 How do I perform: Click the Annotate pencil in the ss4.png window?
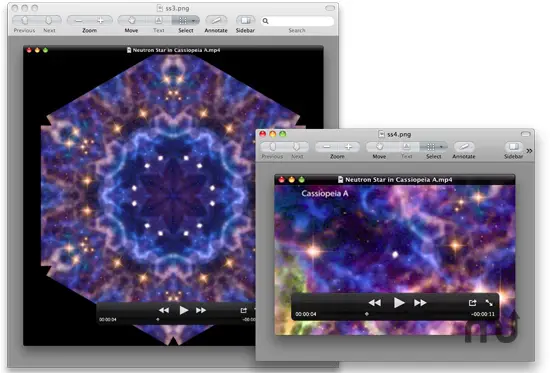point(464,147)
